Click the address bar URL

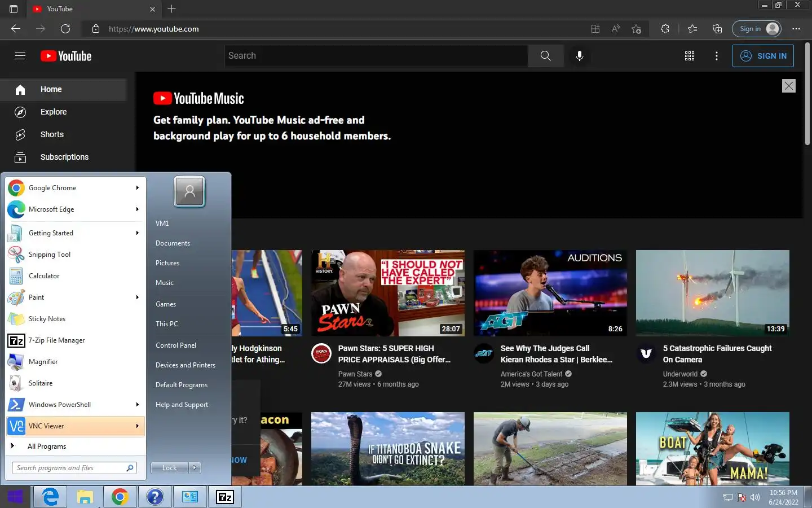(153, 29)
